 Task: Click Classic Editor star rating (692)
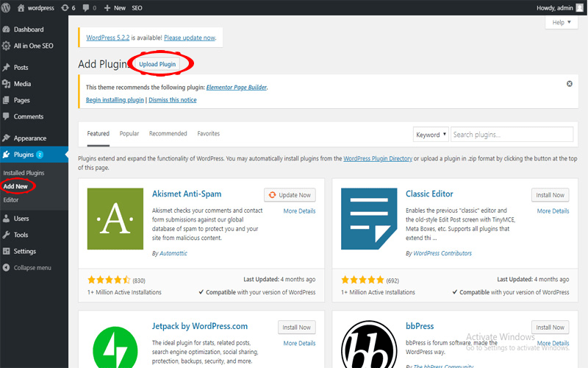[362, 280]
